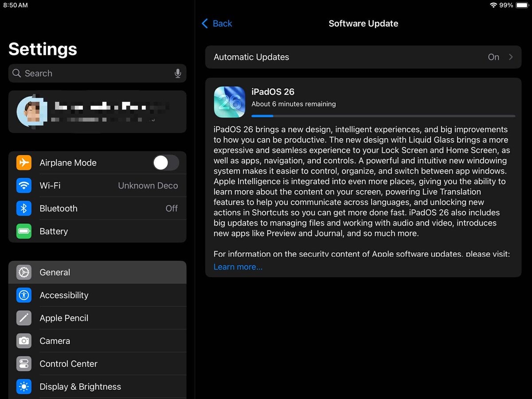Viewport: 532px width, 399px height.
Task: Open Bluetooth settings row
Action: click(97, 208)
